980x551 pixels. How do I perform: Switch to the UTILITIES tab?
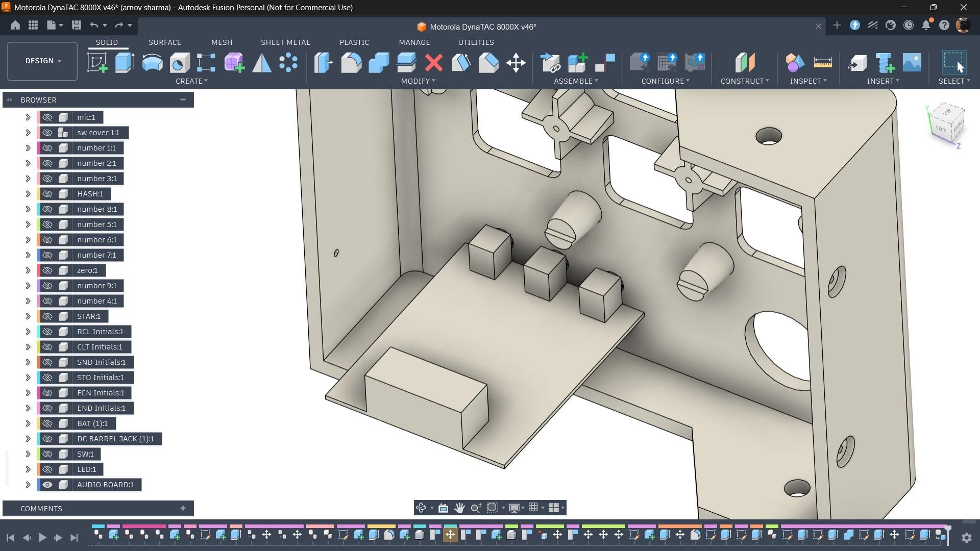476,42
